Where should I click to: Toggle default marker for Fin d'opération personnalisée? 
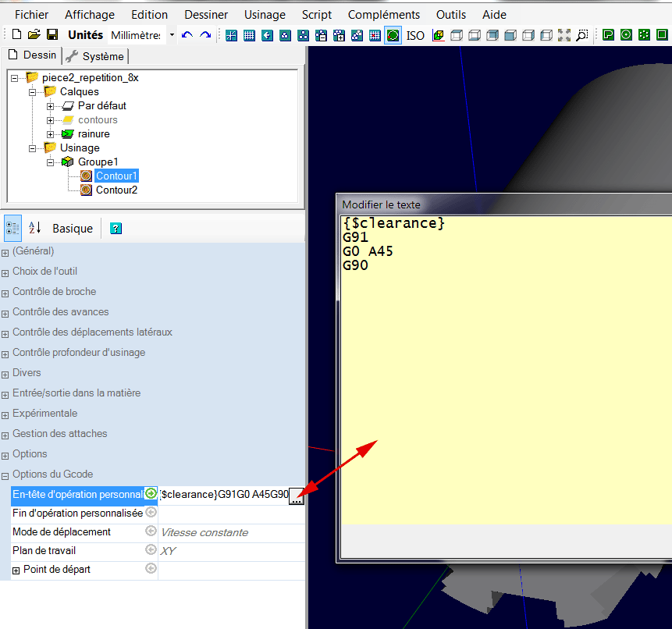[x=151, y=512]
